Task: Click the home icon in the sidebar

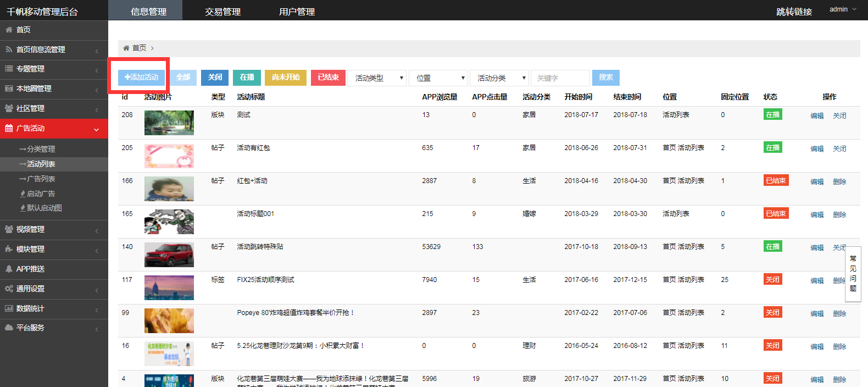Action: tap(9, 30)
